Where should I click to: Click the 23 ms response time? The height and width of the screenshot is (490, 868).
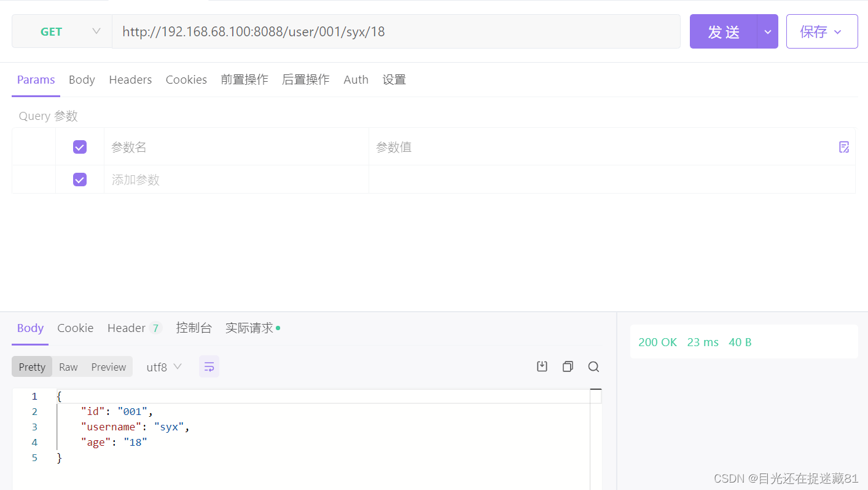pos(703,342)
